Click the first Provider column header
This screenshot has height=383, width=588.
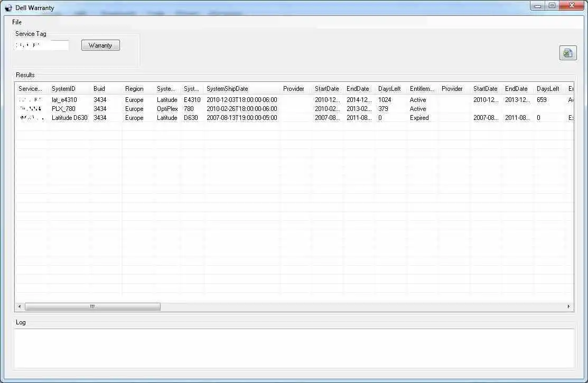pyautogui.click(x=296, y=89)
